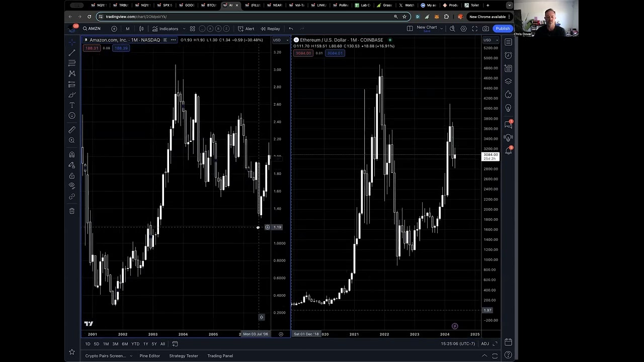Remove drawings with the trash icon
This screenshot has width=644, height=362.
click(x=72, y=211)
